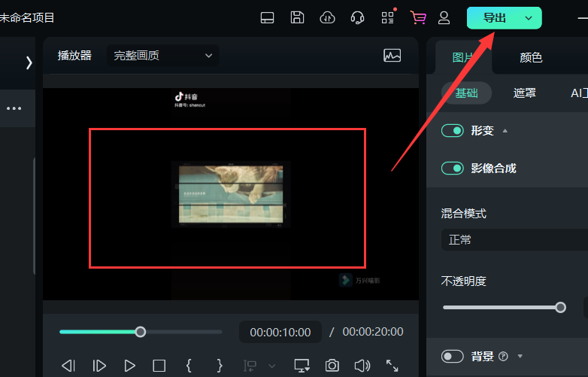Click the add-to-timeline marker icon

click(x=250, y=366)
